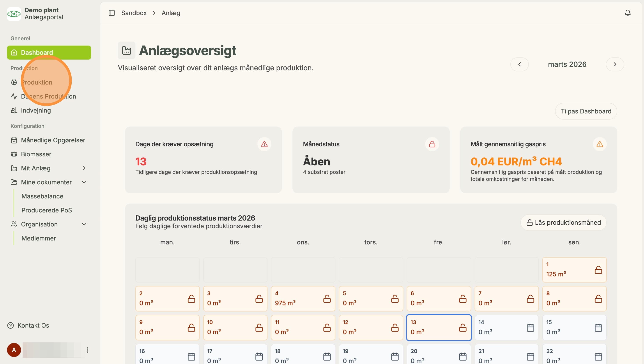Click the calendar icon on day 17
This screenshot has height=364, width=644.
click(x=259, y=357)
